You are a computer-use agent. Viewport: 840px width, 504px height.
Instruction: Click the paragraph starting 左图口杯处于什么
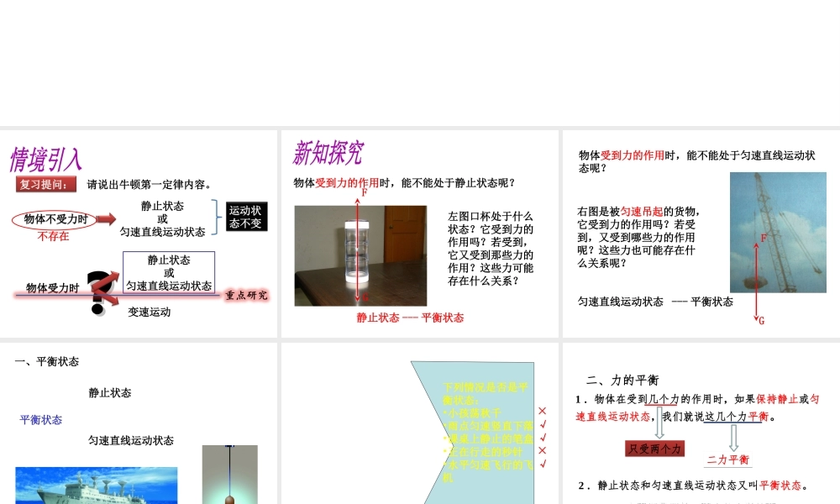point(491,249)
